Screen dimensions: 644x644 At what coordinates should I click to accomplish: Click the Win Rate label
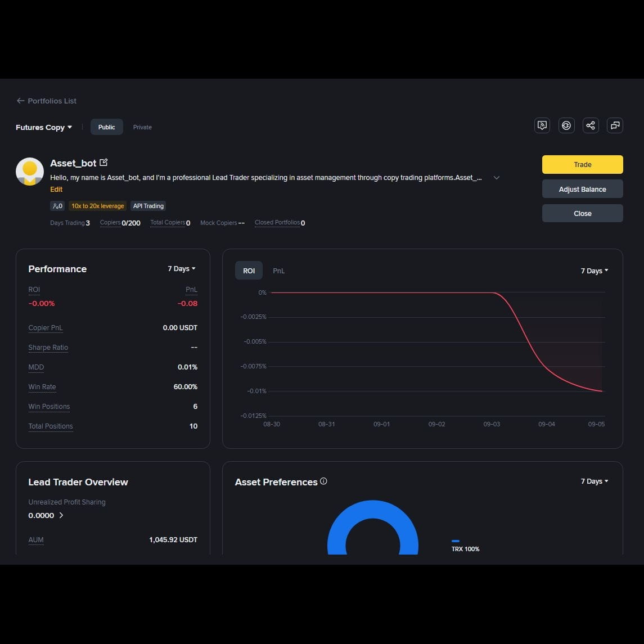[42, 387]
